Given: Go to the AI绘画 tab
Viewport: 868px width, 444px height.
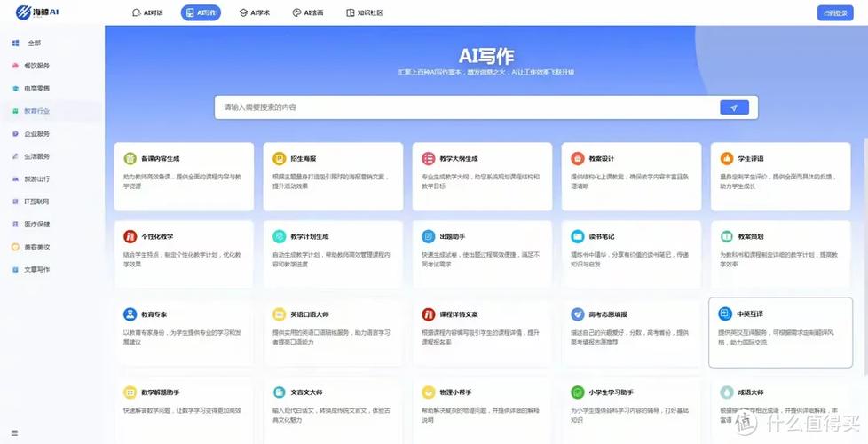Looking at the screenshot, I should click(308, 12).
